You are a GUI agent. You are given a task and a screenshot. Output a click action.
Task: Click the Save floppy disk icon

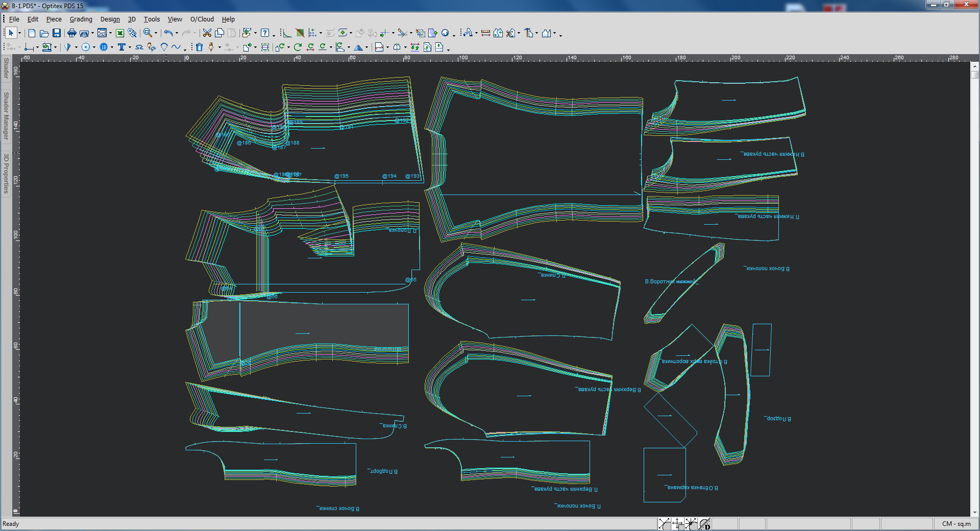(57, 33)
